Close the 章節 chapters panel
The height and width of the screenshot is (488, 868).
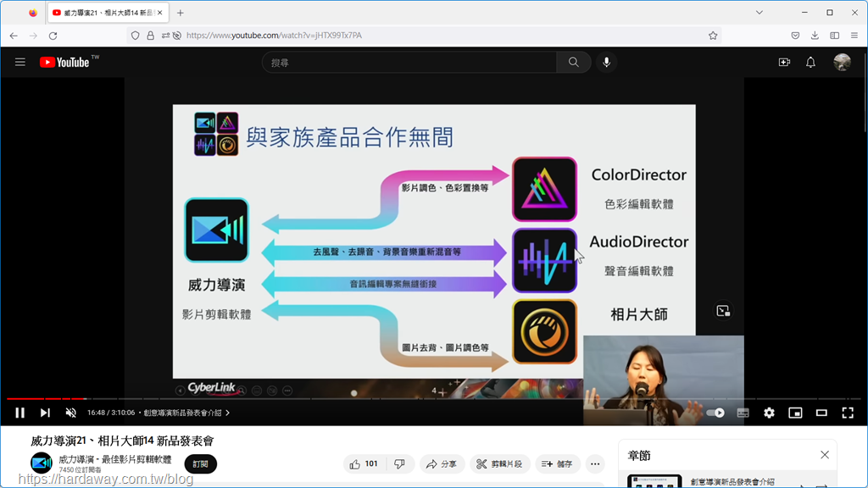825,455
